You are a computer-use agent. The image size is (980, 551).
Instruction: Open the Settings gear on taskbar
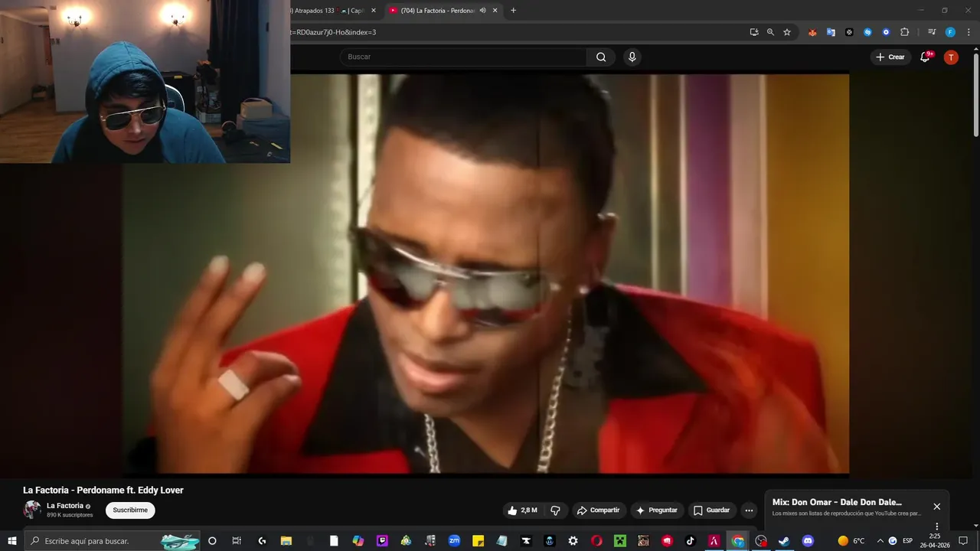573,541
